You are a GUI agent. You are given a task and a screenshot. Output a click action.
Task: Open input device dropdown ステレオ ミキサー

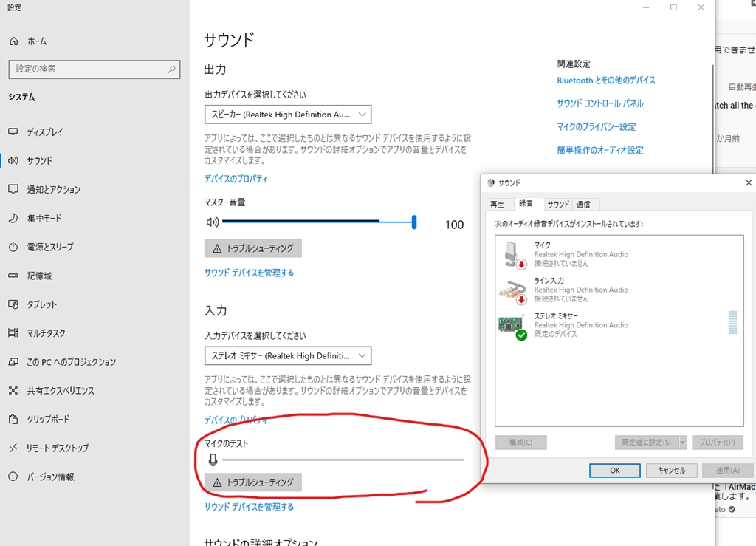pos(288,355)
